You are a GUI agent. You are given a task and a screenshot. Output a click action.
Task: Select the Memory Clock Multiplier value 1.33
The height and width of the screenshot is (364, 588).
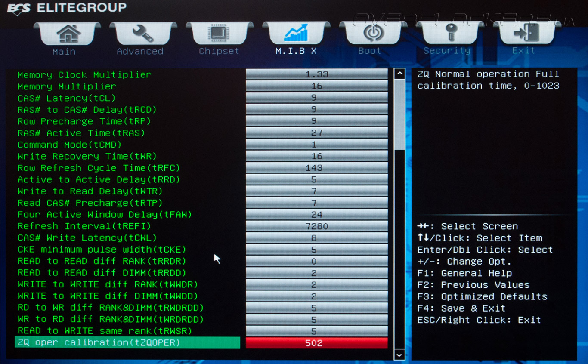tap(317, 74)
